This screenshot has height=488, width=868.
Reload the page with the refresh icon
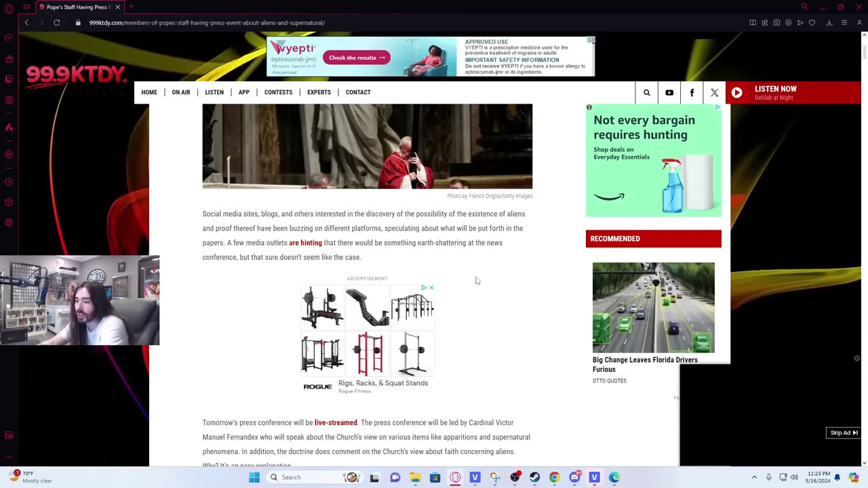(57, 22)
